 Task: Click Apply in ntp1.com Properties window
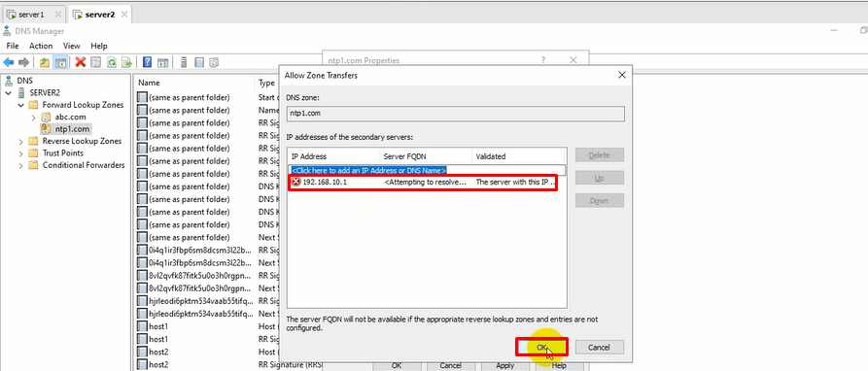pyautogui.click(x=504, y=365)
